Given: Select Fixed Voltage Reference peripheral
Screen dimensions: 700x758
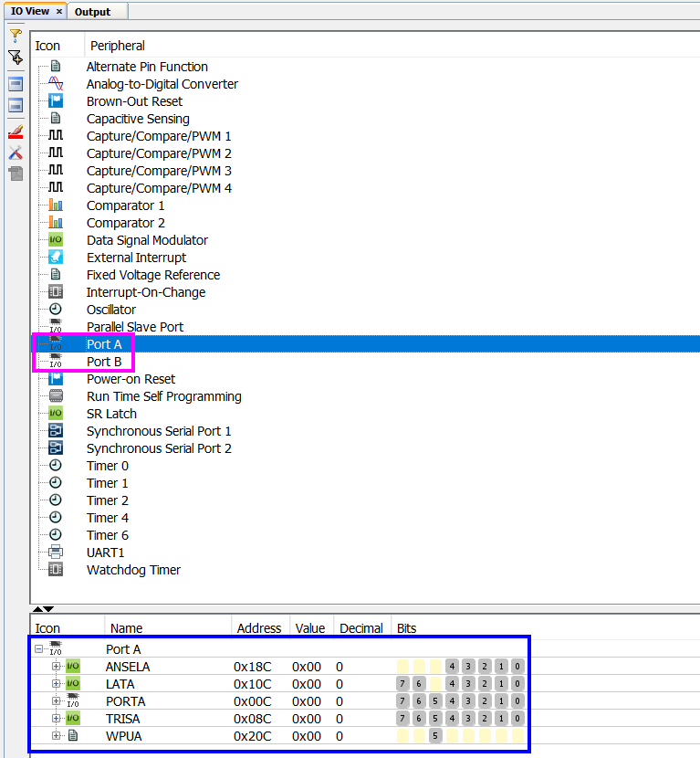Looking at the screenshot, I should 153,275.
